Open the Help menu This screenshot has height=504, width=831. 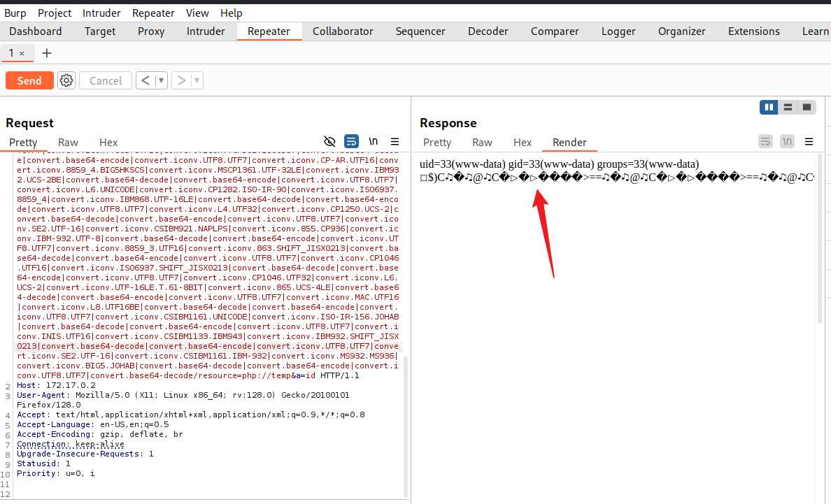231,13
